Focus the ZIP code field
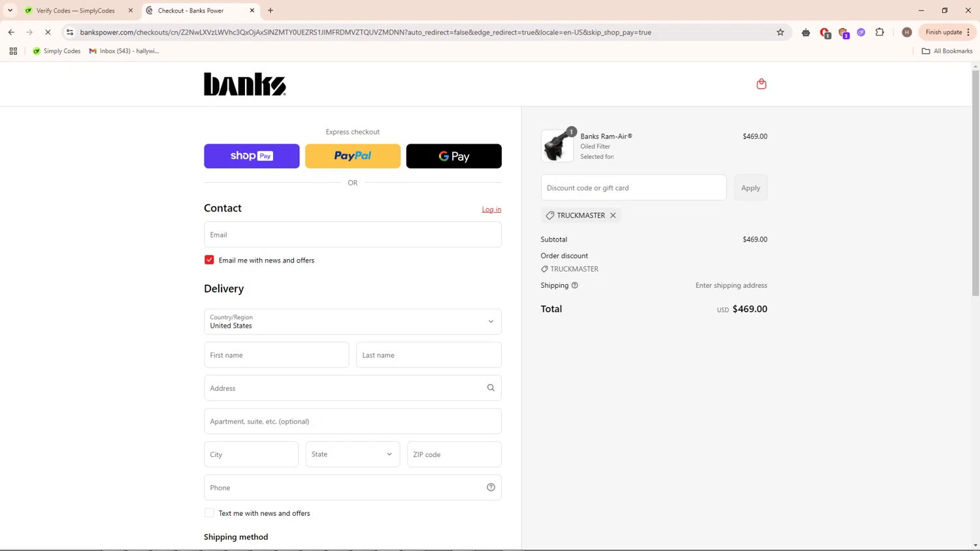980x551 pixels. (x=454, y=454)
